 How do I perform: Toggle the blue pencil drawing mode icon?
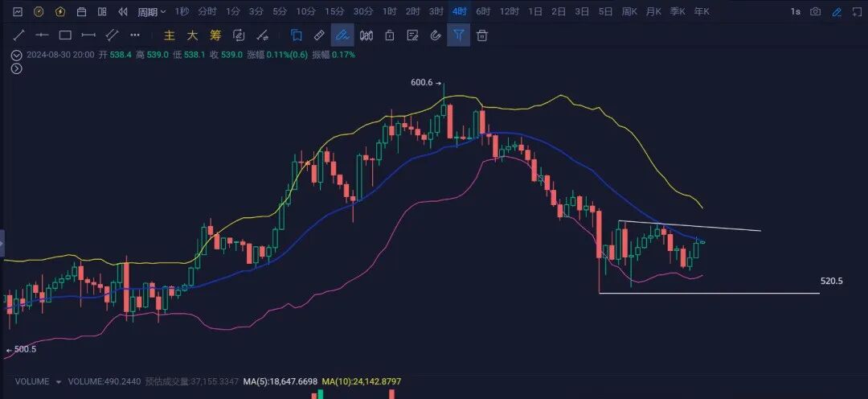point(837,11)
